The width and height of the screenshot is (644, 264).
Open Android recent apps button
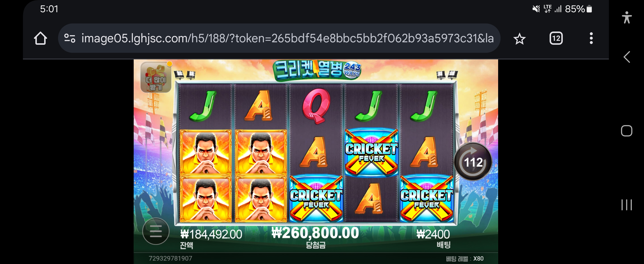point(626,205)
